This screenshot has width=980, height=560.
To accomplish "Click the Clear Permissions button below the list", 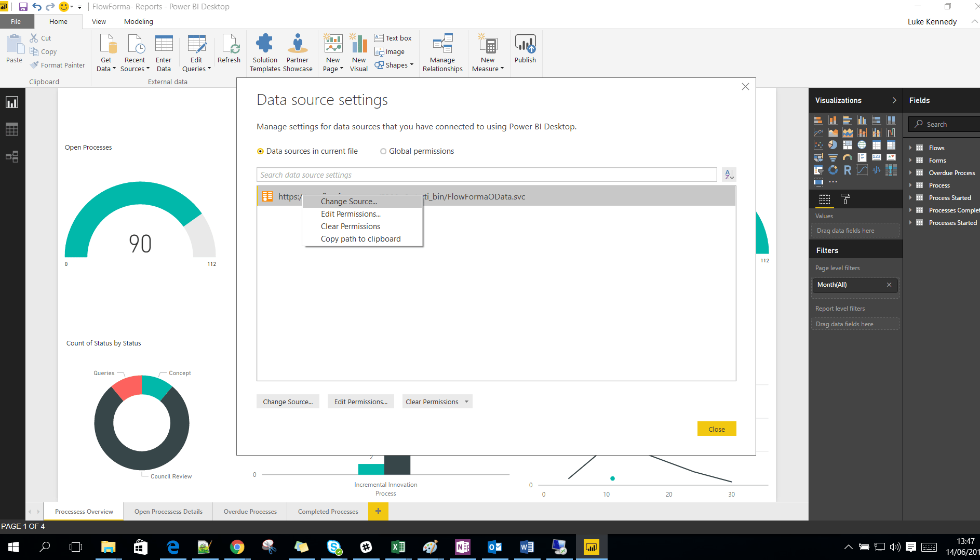I will coord(432,402).
